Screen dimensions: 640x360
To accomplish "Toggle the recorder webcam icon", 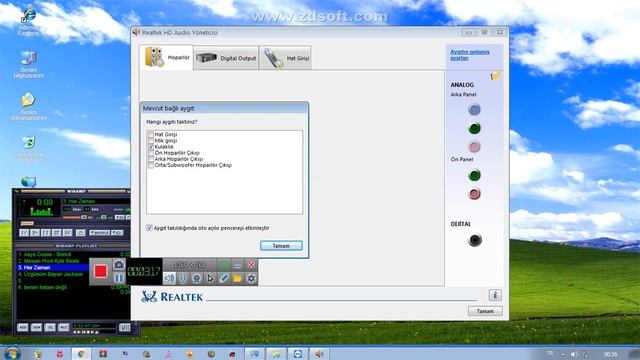I will [196, 278].
